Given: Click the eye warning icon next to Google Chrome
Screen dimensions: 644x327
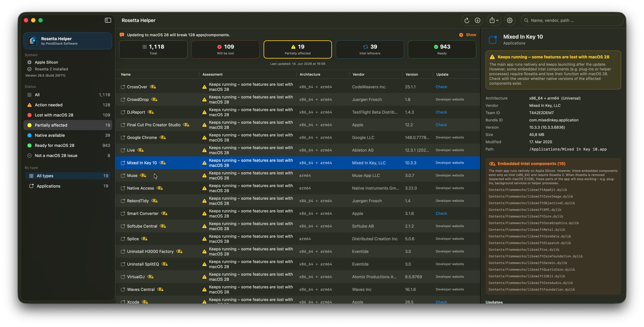Looking at the screenshot, I should coord(162,138).
